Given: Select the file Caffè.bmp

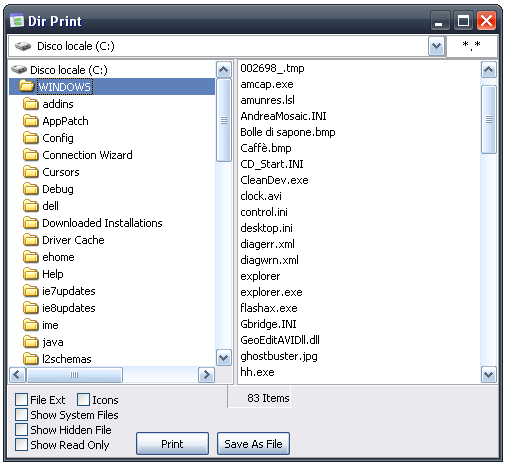Looking at the screenshot, I should point(266,148).
